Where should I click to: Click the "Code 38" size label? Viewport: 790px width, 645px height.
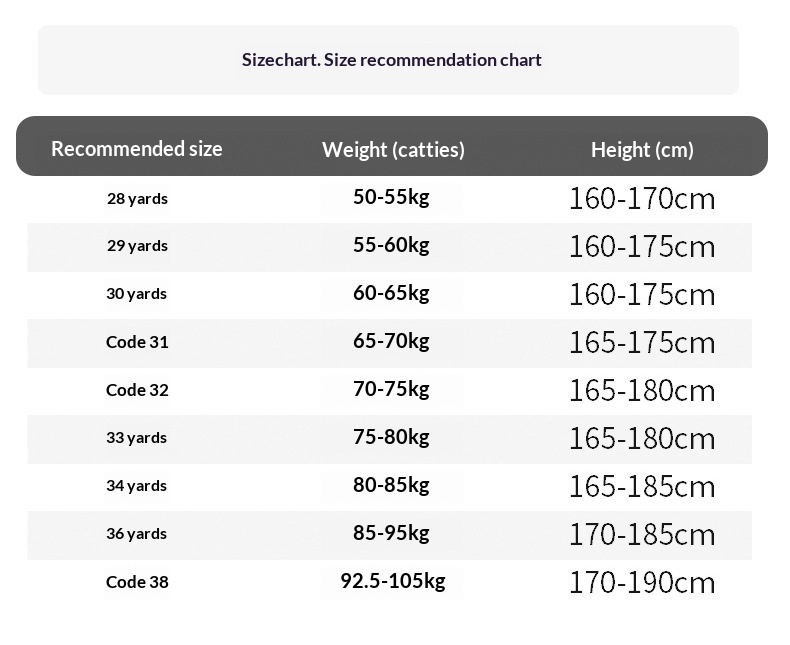point(137,582)
